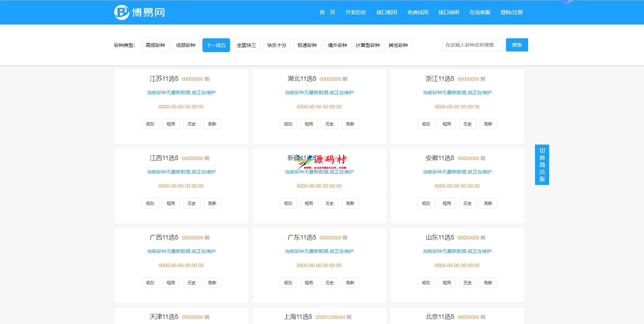Go to 接口租用 in top navigation
The image size is (644, 324).
[x=387, y=12]
